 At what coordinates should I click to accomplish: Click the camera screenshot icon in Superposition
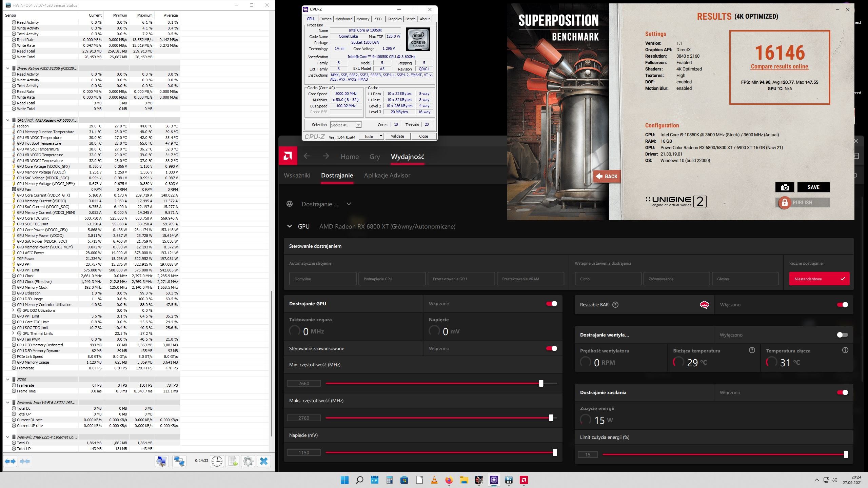tap(785, 187)
